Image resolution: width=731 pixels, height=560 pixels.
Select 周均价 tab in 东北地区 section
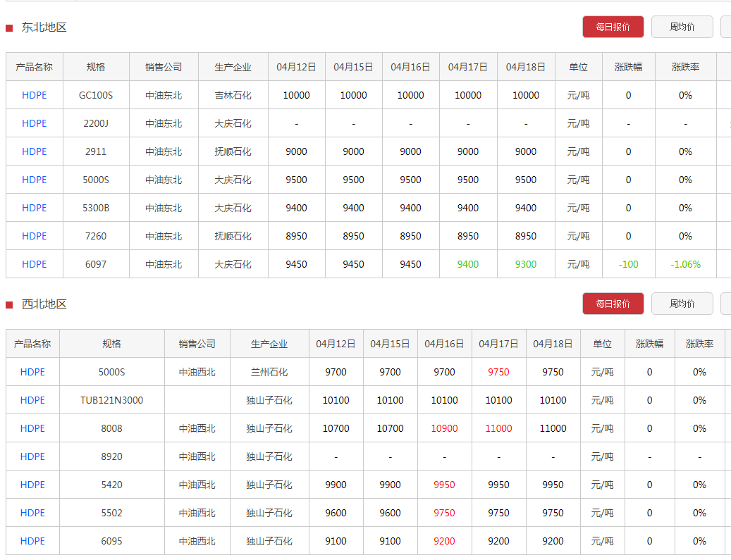[682, 27]
